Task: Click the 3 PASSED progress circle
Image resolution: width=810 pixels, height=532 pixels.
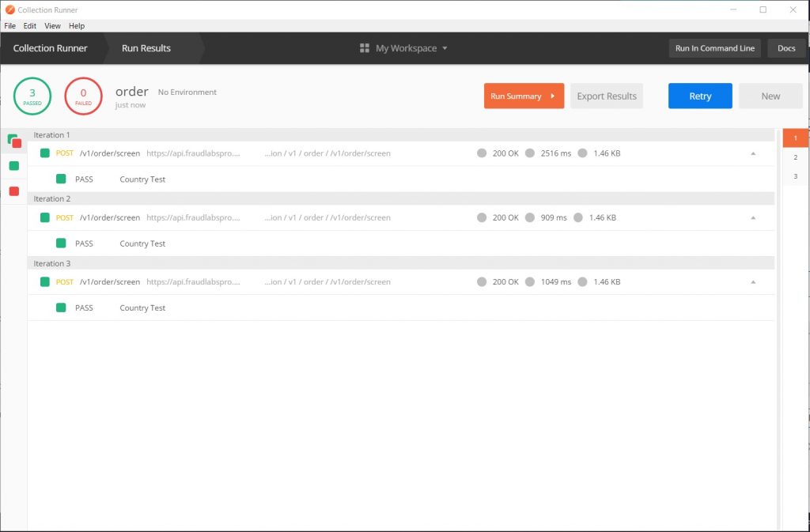Action: coord(32,96)
